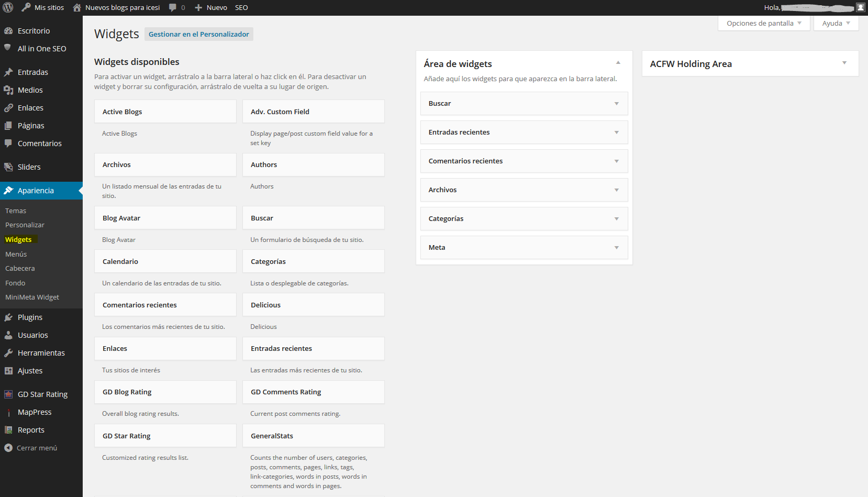Viewport: 868px width, 497px height.
Task: Open the Ayuda help dropdown
Action: tap(836, 23)
